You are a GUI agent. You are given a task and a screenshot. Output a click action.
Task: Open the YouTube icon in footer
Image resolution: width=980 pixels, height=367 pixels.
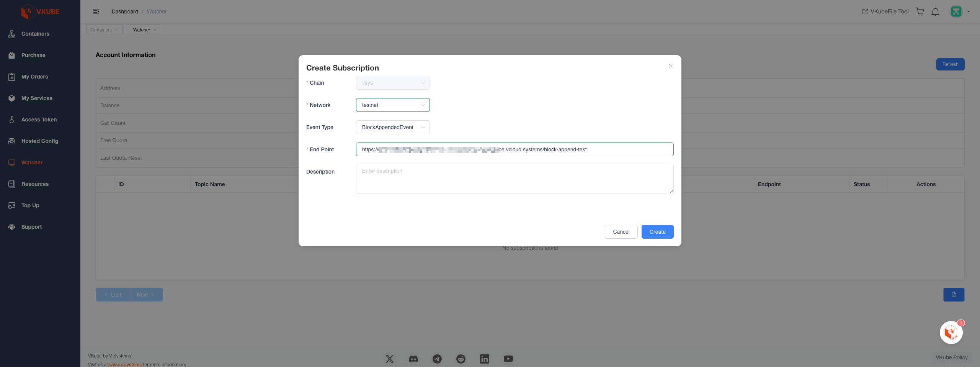tap(508, 359)
